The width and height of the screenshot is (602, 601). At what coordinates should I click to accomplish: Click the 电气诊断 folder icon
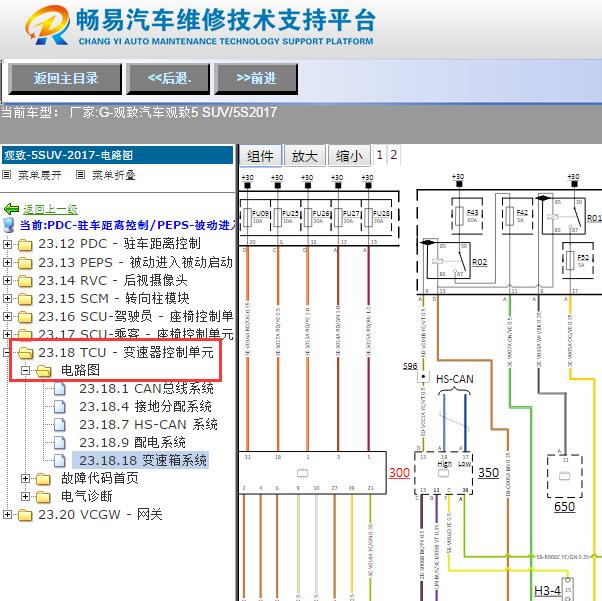pos(43,497)
